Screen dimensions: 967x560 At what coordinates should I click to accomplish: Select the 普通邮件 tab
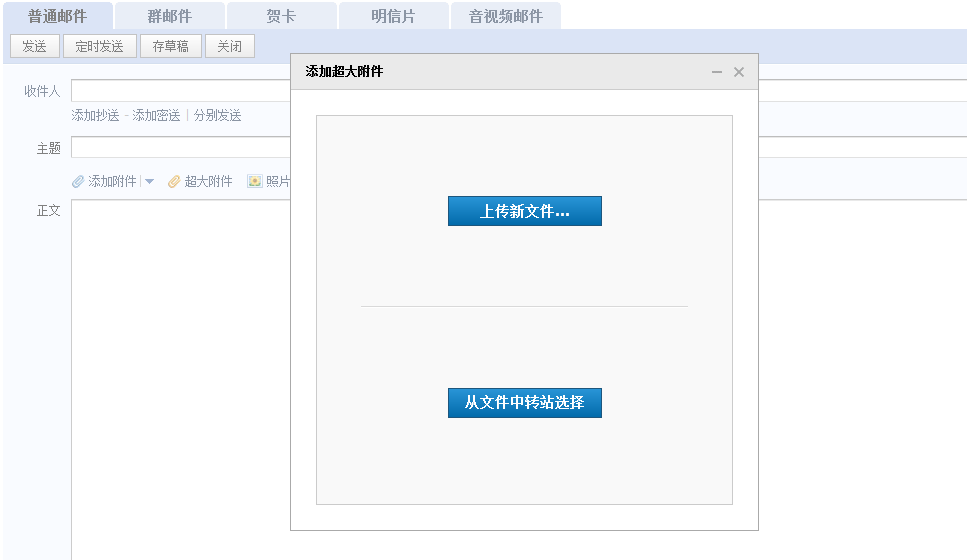coord(57,16)
